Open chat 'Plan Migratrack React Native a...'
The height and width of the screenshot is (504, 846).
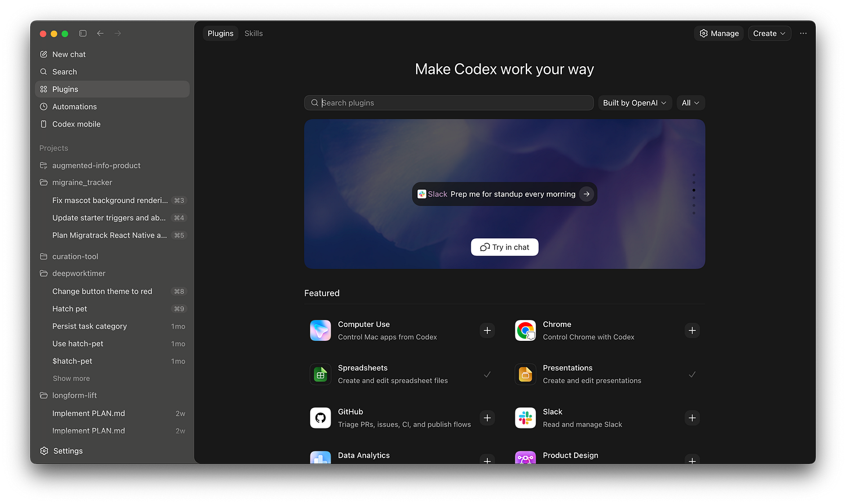(113, 235)
